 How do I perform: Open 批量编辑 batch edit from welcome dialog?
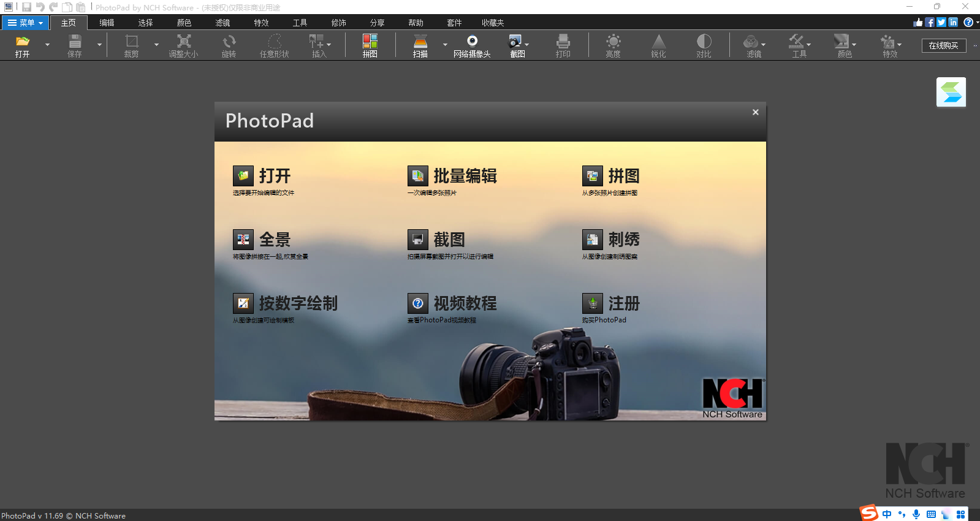pos(465,177)
